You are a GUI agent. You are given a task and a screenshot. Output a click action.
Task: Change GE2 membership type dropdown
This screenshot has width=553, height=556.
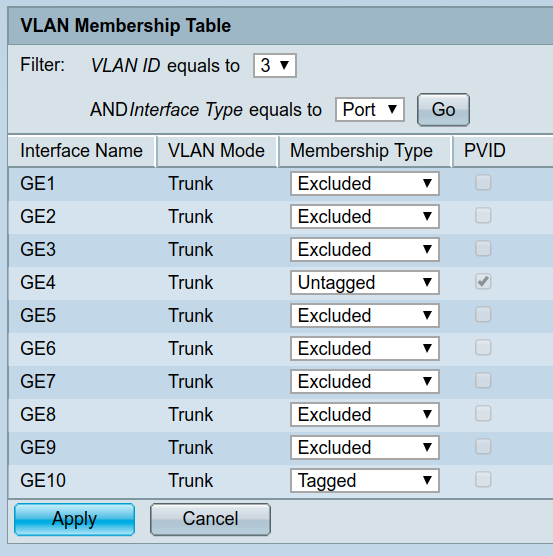click(365, 217)
